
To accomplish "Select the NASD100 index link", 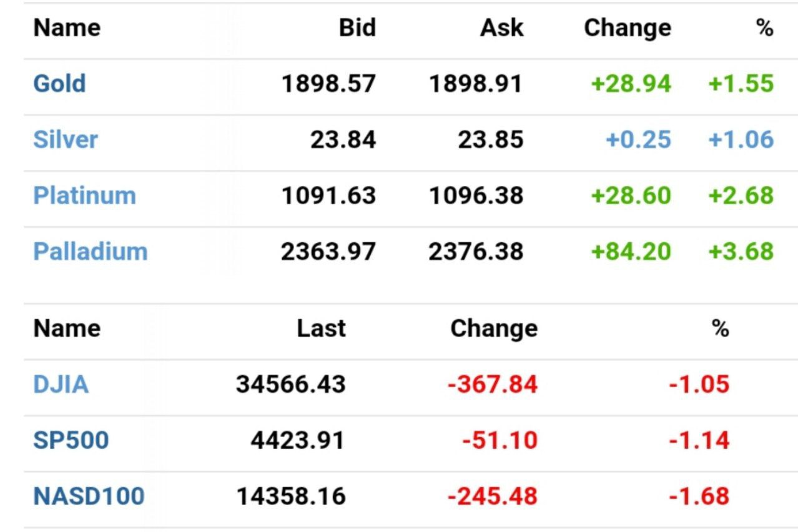I will 89,497.
